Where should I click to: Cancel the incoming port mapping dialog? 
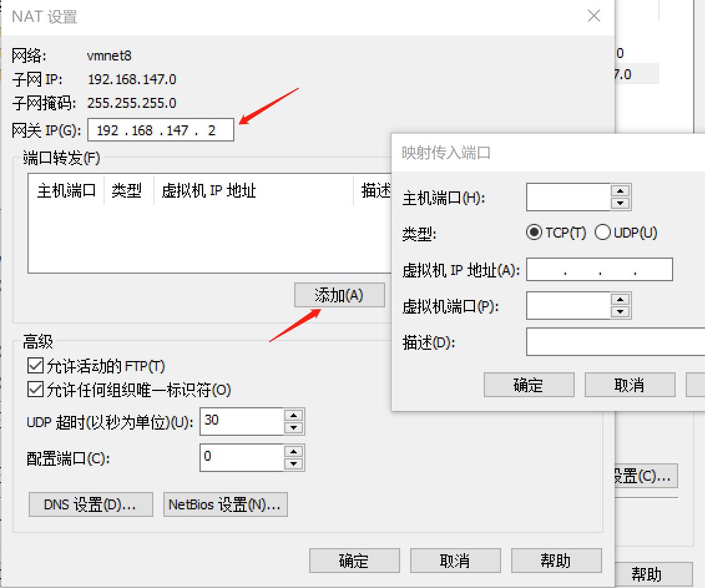[x=630, y=385]
